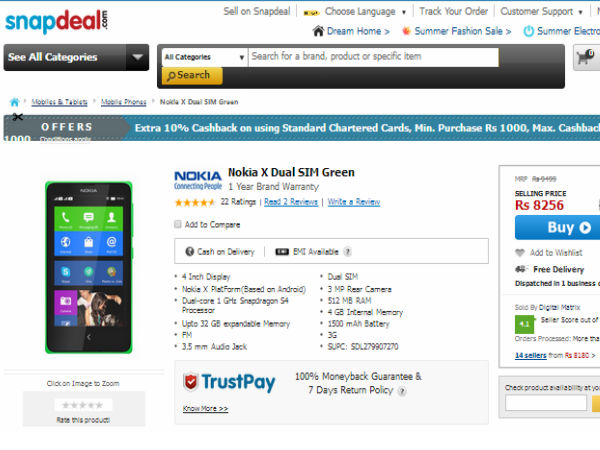Click the EMI Available help icon
600x450 pixels.
point(348,252)
